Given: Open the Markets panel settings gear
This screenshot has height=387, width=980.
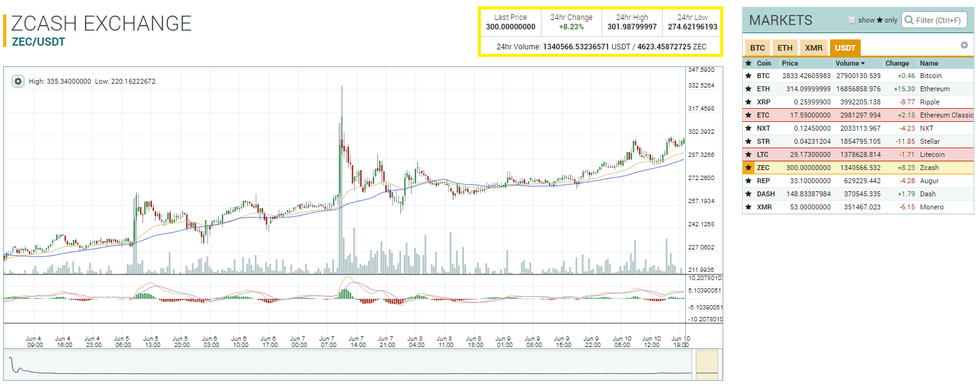Looking at the screenshot, I should point(964,45).
